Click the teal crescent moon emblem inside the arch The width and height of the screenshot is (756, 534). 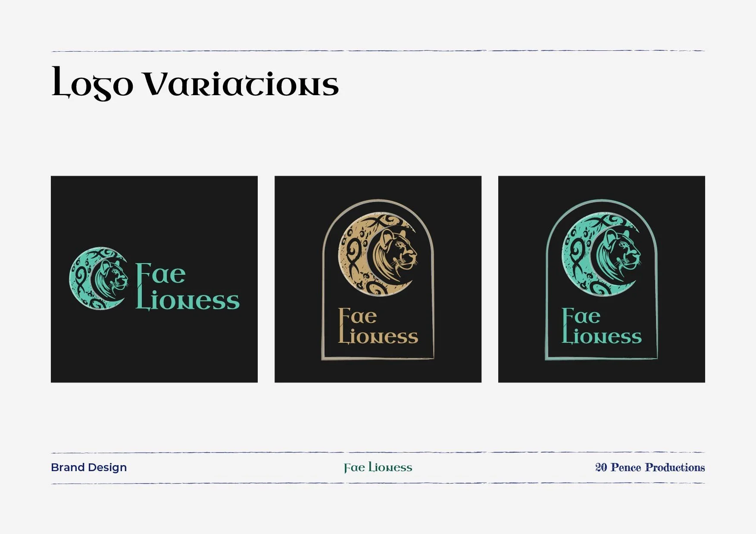602,254
